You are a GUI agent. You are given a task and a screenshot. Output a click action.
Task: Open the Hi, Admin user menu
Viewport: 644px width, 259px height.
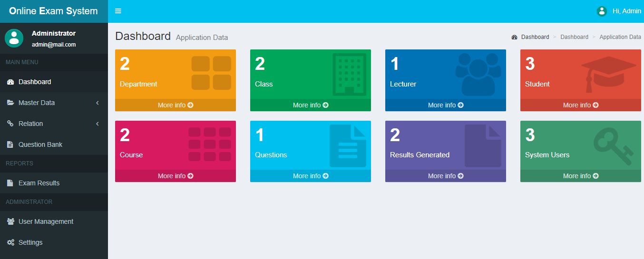coord(619,11)
